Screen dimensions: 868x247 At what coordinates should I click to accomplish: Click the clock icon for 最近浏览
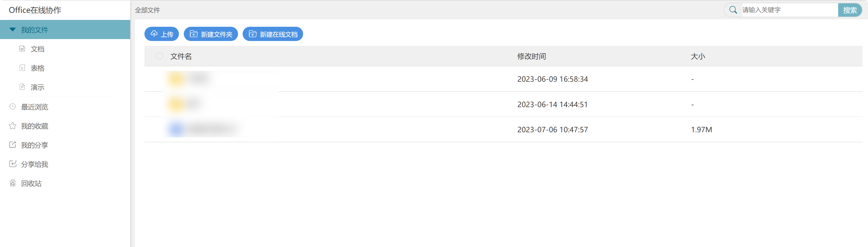click(x=13, y=107)
